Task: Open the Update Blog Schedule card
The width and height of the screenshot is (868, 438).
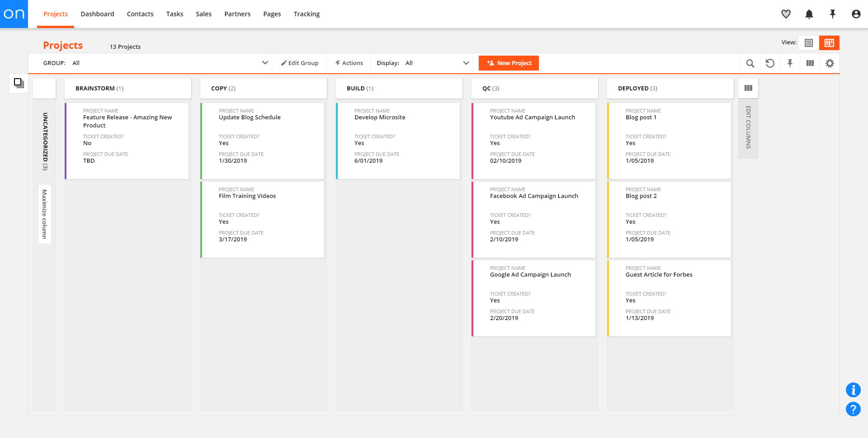Action: click(263, 141)
